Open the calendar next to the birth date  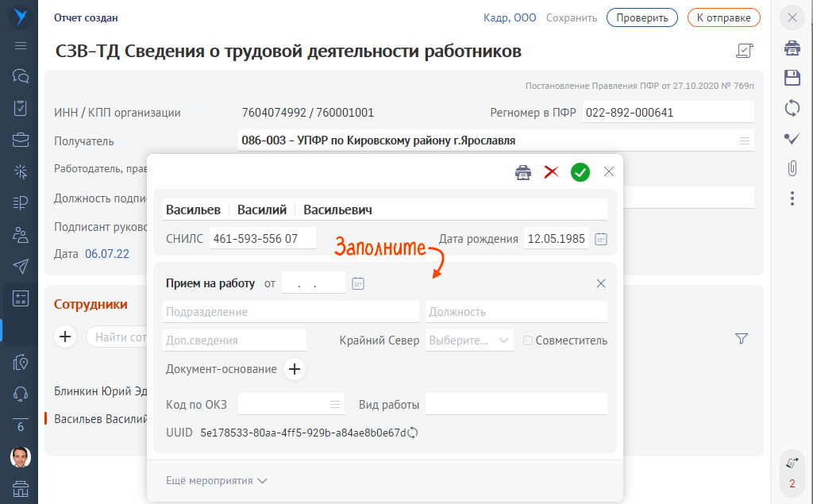point(601,239)
